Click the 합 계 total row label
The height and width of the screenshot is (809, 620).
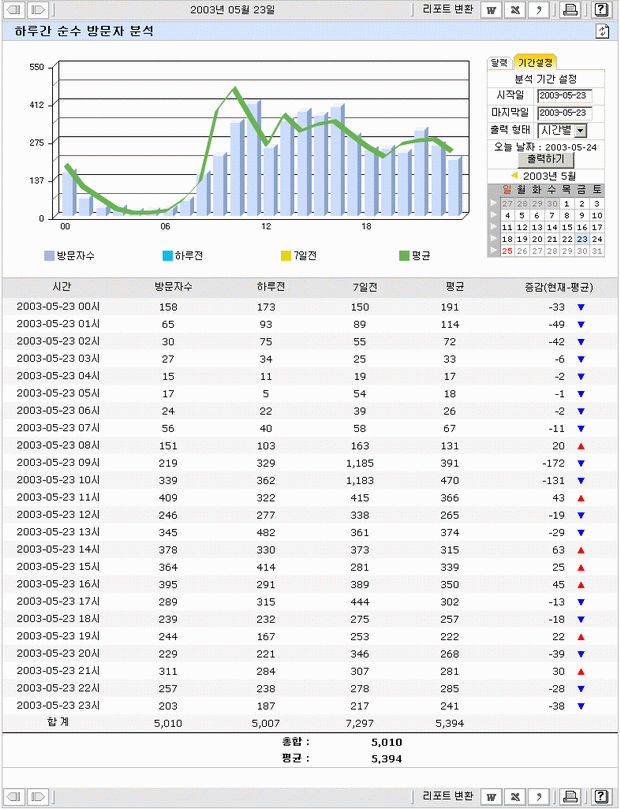tap(57, 722)
